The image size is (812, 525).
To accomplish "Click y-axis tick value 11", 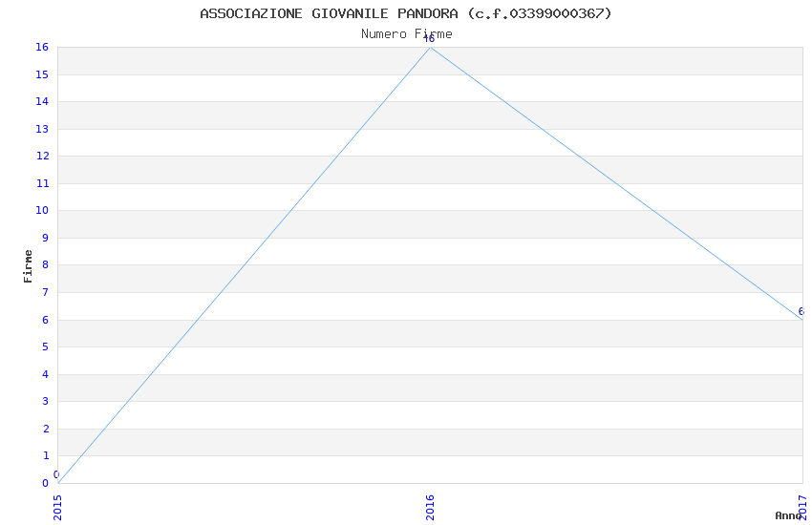I will pos(42,183).
